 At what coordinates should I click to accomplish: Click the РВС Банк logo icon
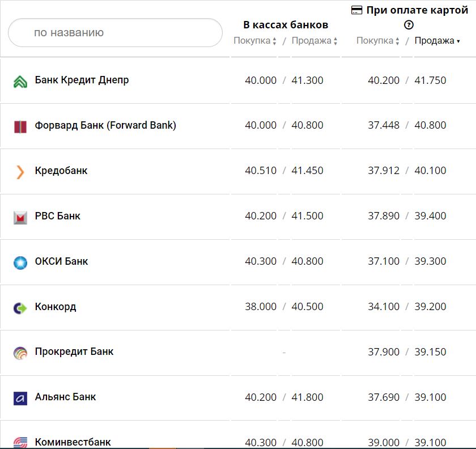(20, 217)
